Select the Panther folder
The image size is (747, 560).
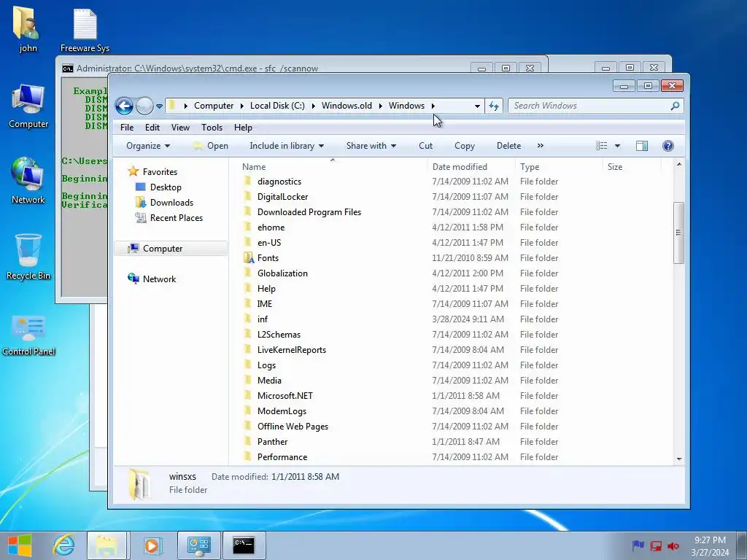[273, 442]
